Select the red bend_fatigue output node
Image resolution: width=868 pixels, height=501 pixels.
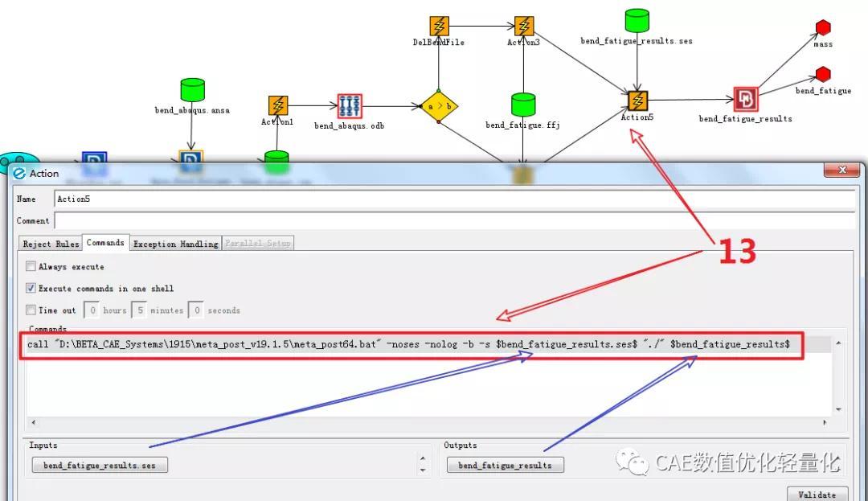pyautogui.click(x=823, y=74)
